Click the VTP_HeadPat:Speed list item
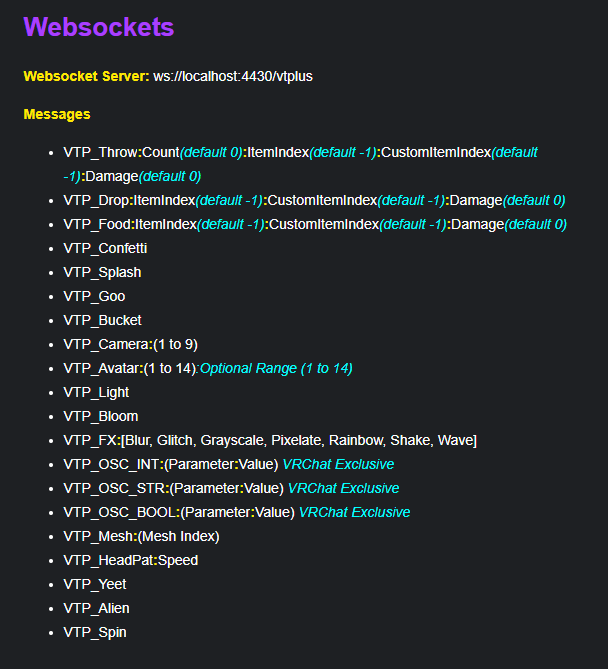Screen dimensions: 608x669 131,560
